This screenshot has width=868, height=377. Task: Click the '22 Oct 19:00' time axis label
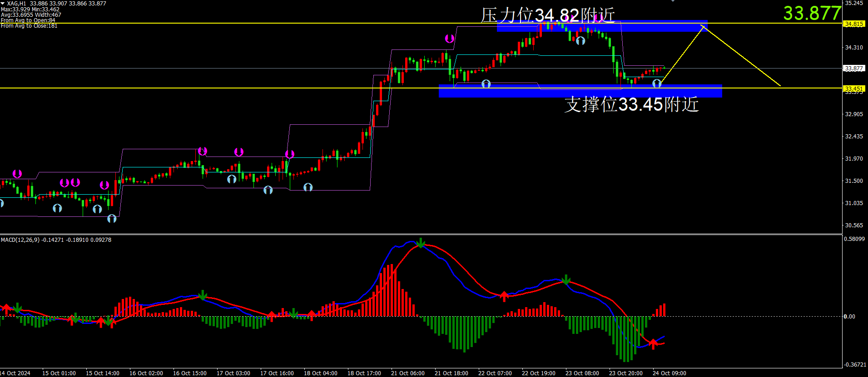click(539, 373)
